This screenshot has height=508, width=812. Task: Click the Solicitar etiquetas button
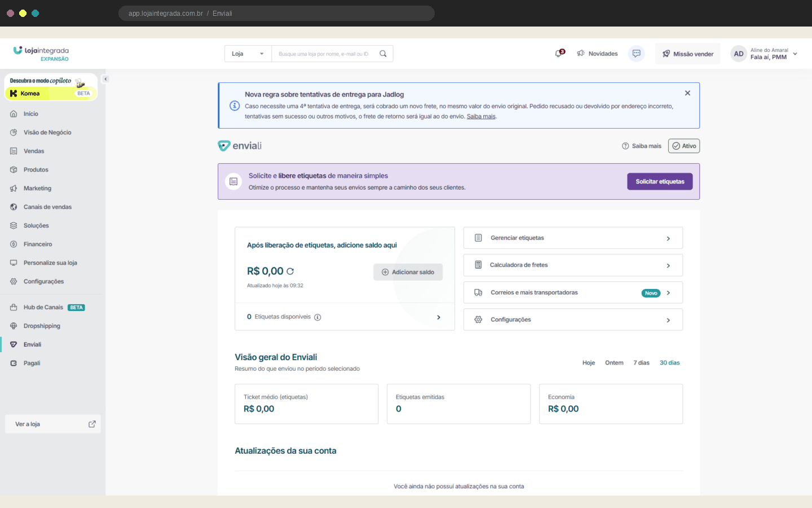660,182
